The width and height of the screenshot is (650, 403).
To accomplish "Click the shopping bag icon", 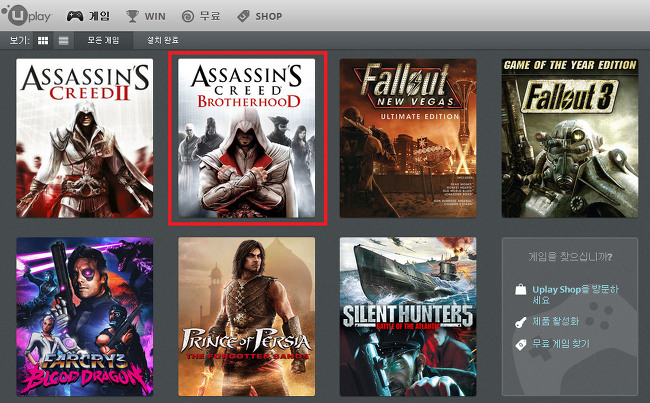I will click(521, 289).
